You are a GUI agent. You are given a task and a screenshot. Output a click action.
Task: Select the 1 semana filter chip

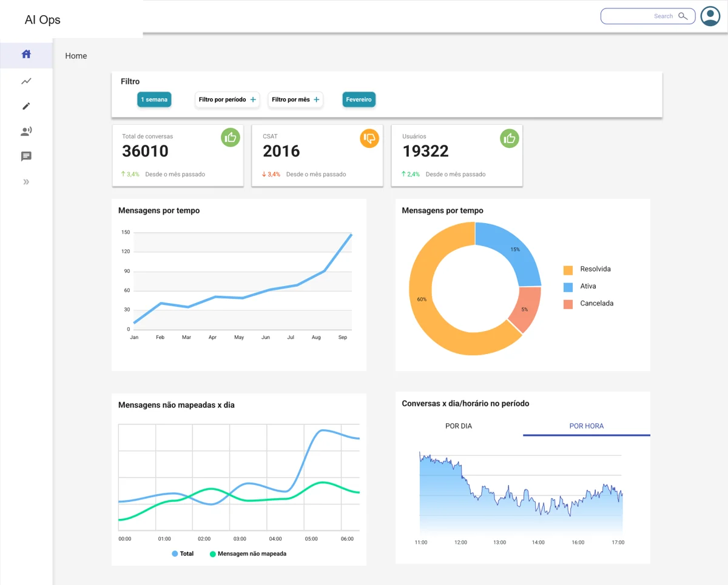pos(154,99)
